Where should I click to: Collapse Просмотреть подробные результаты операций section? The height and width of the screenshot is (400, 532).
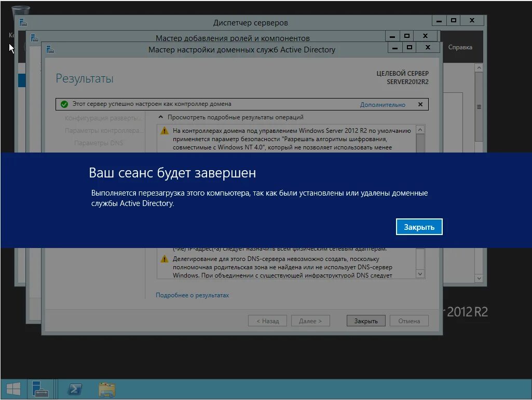tap(161, 117)
